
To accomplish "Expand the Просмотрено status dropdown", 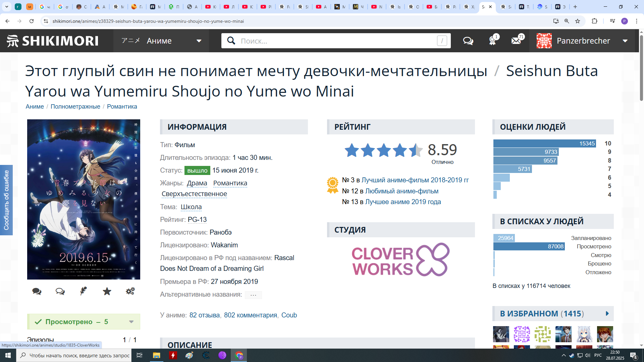I will pos(131,322).
